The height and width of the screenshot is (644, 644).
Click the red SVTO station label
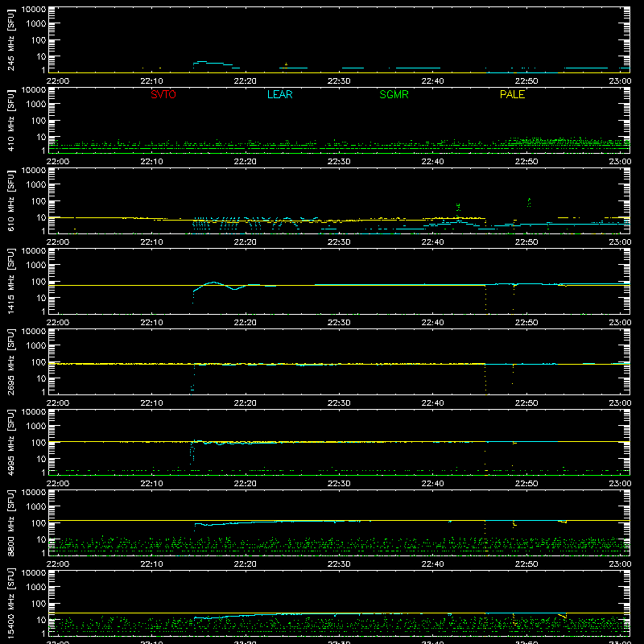point(163,94)
